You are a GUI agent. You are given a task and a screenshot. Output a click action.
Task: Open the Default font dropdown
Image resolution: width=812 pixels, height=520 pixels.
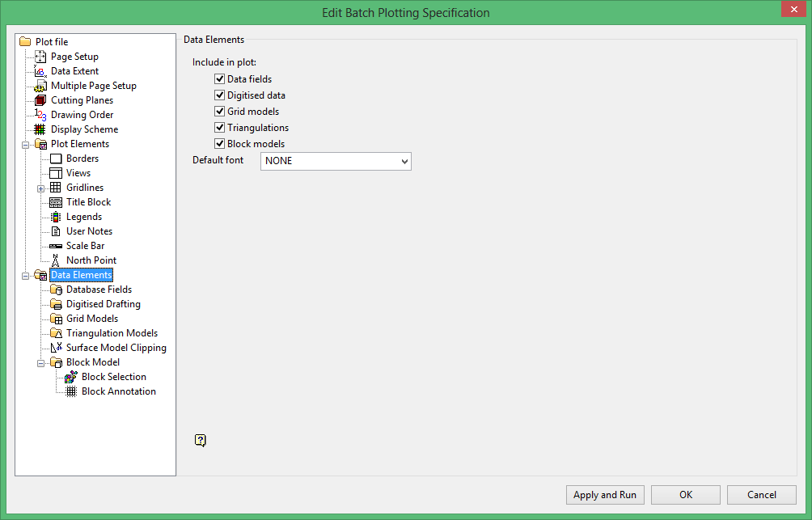click(336, 161)
